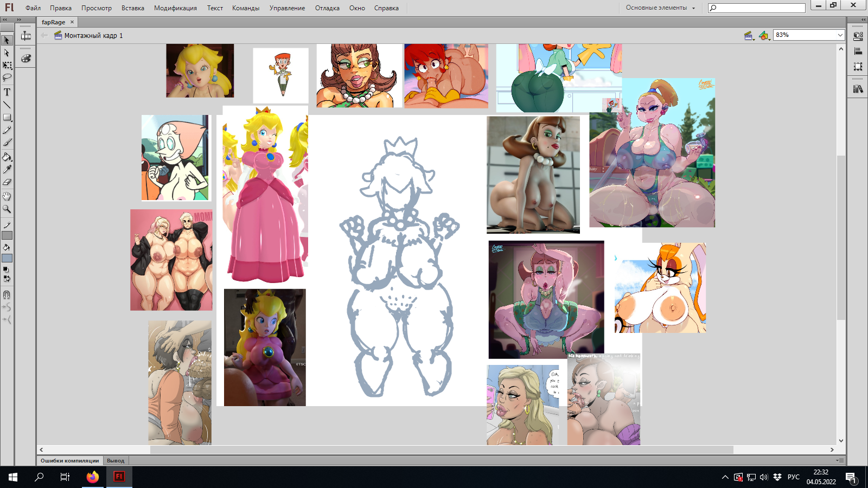Screen dimensions: 868x488
Task: Switch to the Вывод tab
Action: click(116, 461)
